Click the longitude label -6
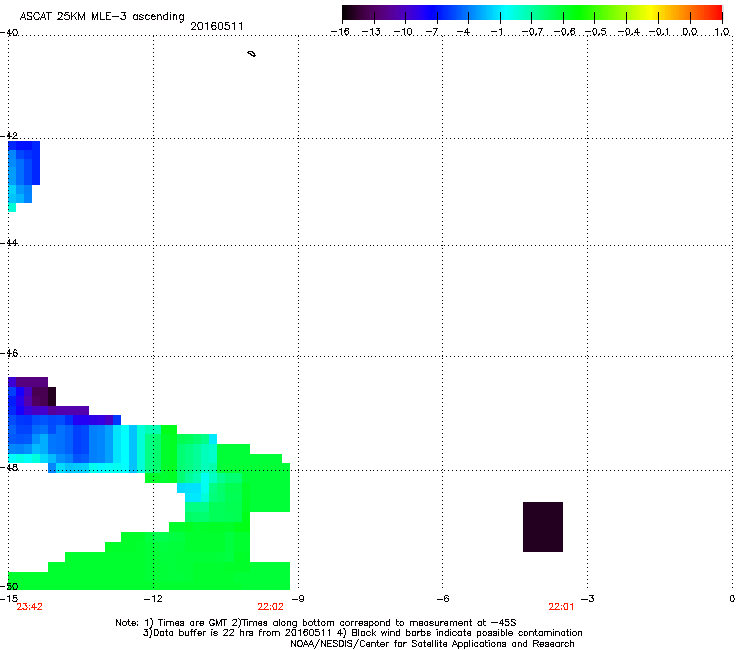 click(442, 599)
